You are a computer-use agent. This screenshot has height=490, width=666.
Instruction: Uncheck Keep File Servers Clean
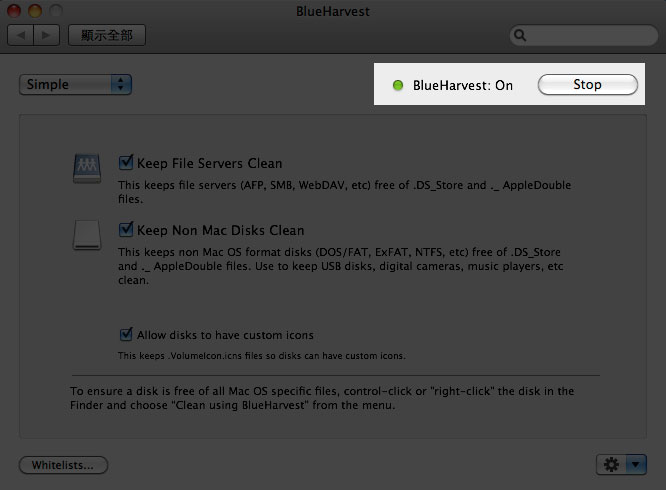pos(126,163)
